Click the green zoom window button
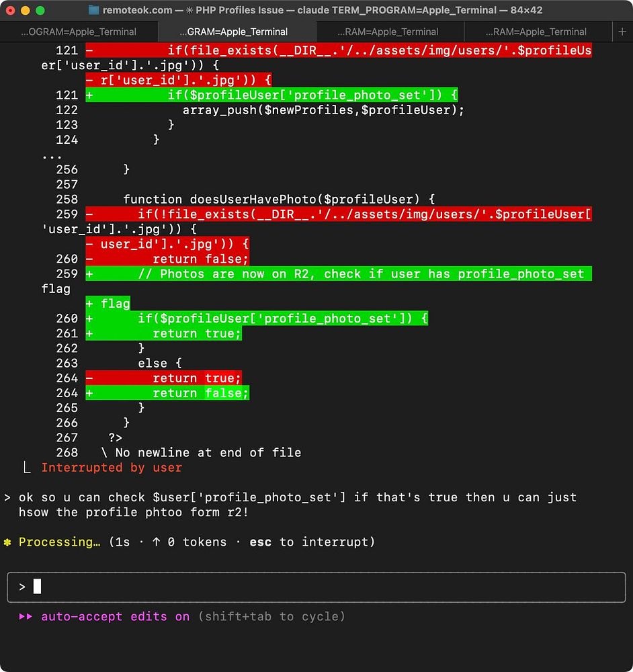The height and width of the screenshot is (672, 633). 40,10
